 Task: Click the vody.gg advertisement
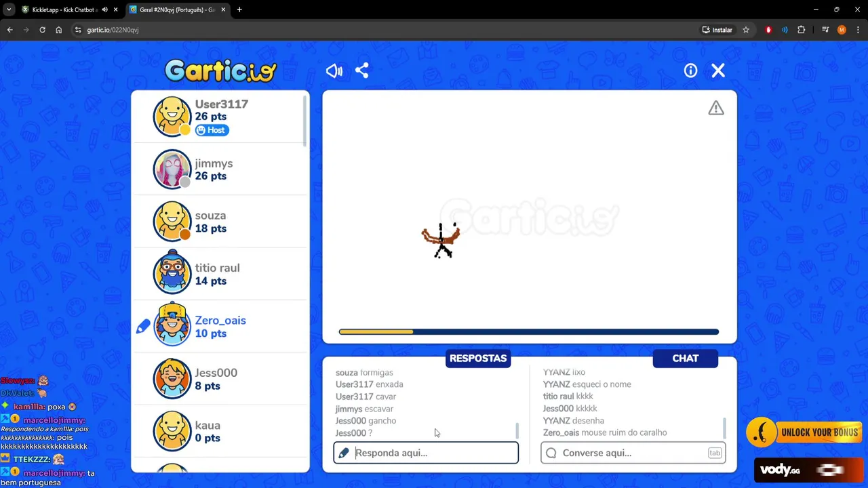[808, 470]
